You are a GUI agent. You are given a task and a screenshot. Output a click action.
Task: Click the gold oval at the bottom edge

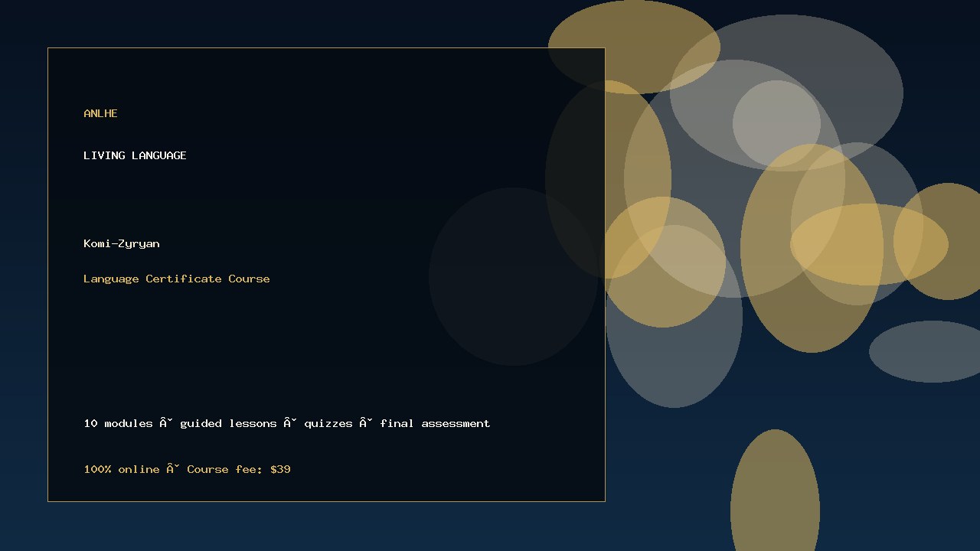775,491
